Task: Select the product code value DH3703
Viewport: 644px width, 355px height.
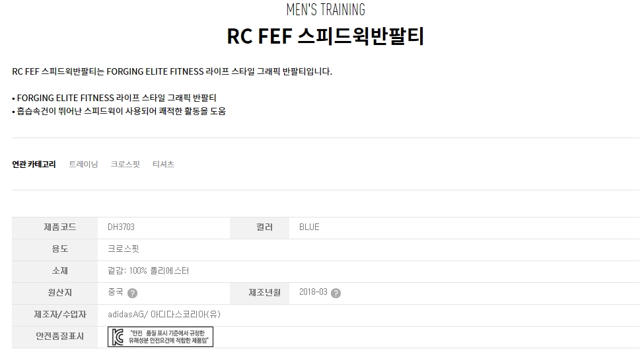Action: click(121, 227)
